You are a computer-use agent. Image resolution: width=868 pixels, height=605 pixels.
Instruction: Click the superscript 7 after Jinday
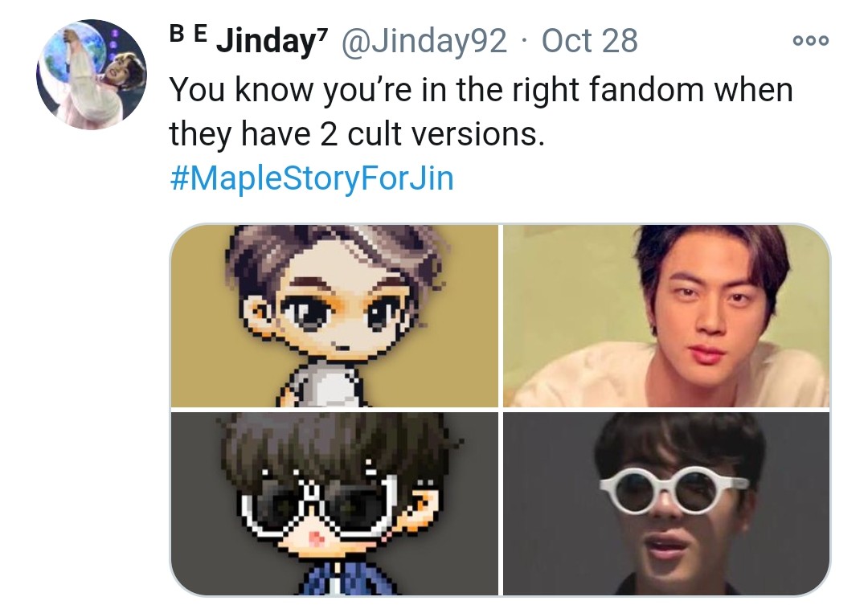pyautogui.click(x=322, y=33)
